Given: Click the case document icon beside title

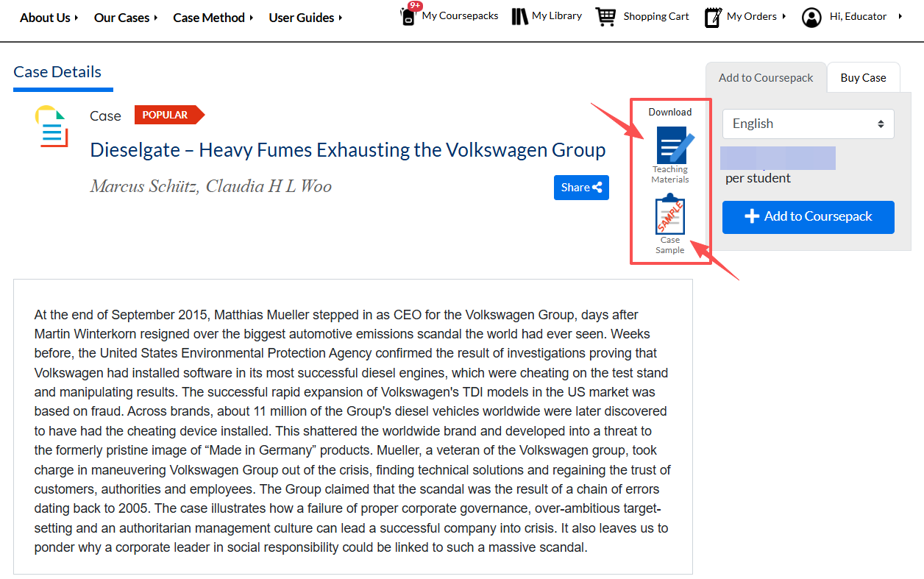Looking at the screenshot, I should (51, 127).
